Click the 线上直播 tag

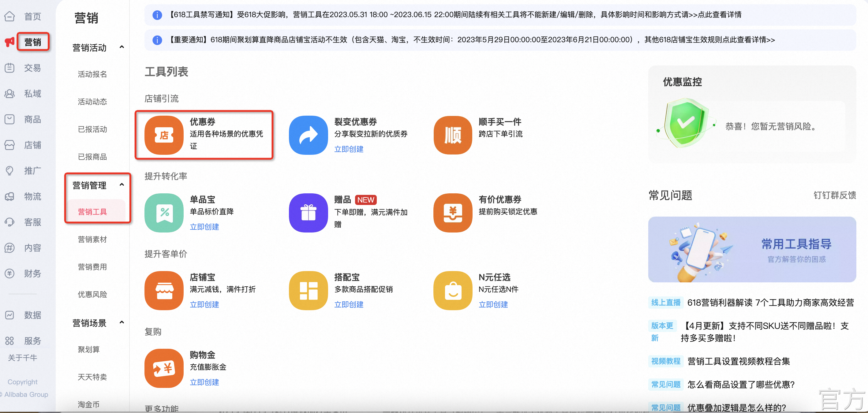click(x=666, y=303)
